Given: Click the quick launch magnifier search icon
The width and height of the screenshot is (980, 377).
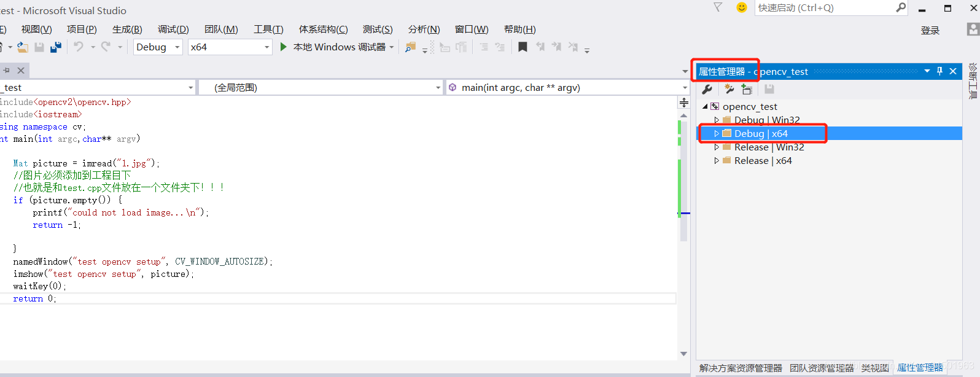Looking at the screenshot, I should pos(901,7).
